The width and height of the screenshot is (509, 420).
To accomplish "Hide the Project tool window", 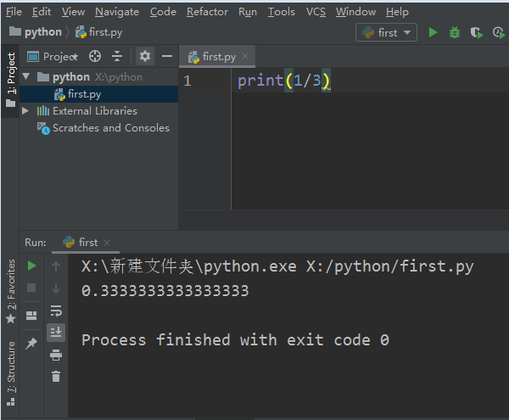I will tap(167, 57).
